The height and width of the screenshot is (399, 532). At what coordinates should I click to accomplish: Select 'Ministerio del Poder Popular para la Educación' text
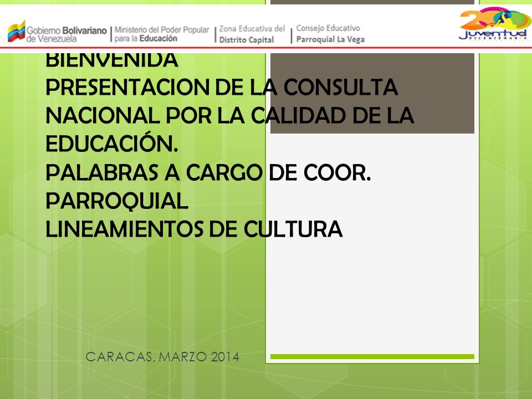click(x=162, y=34)
